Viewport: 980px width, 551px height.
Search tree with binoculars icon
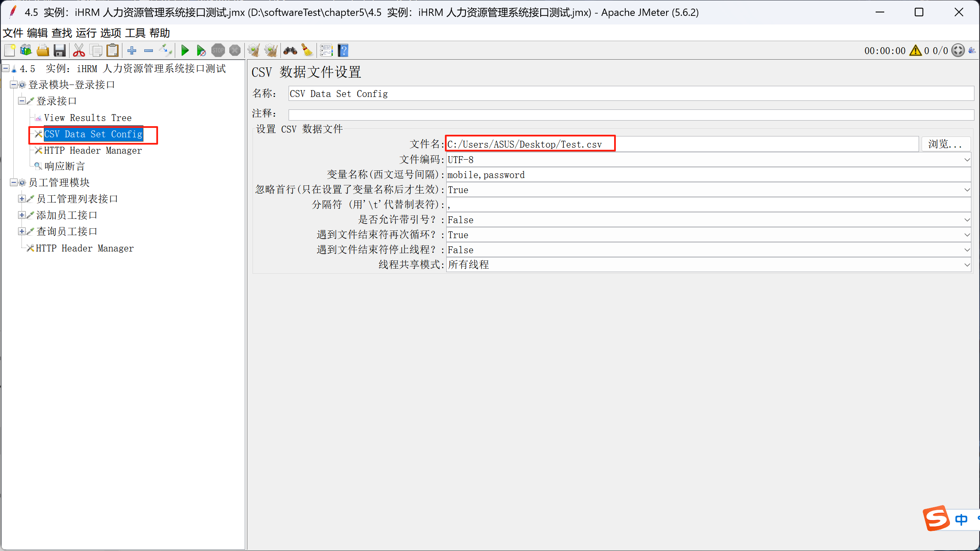290,50
